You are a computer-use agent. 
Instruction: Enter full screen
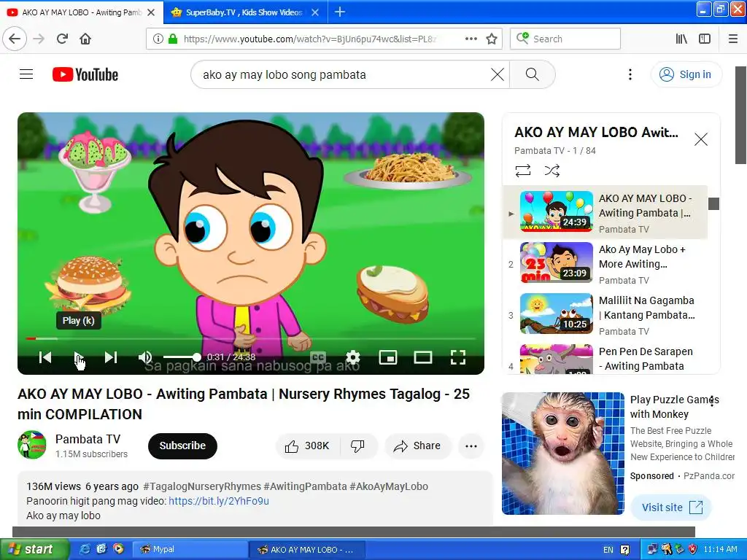(x=458, y=357)
